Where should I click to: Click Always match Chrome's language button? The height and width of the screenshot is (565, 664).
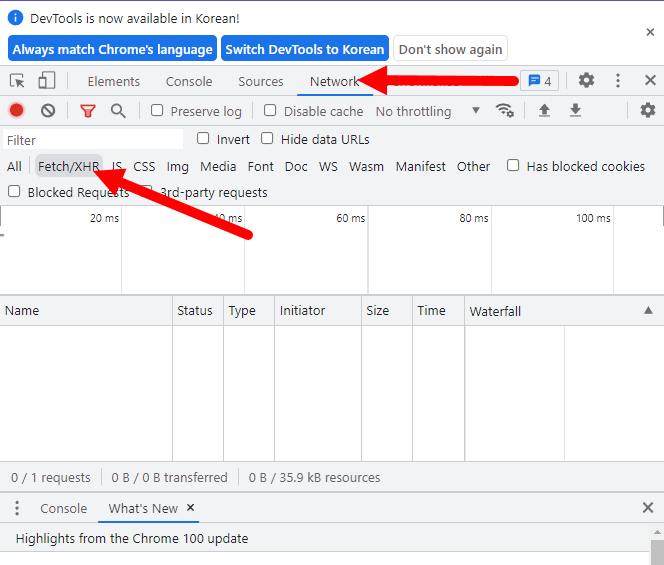pos(112,49)
